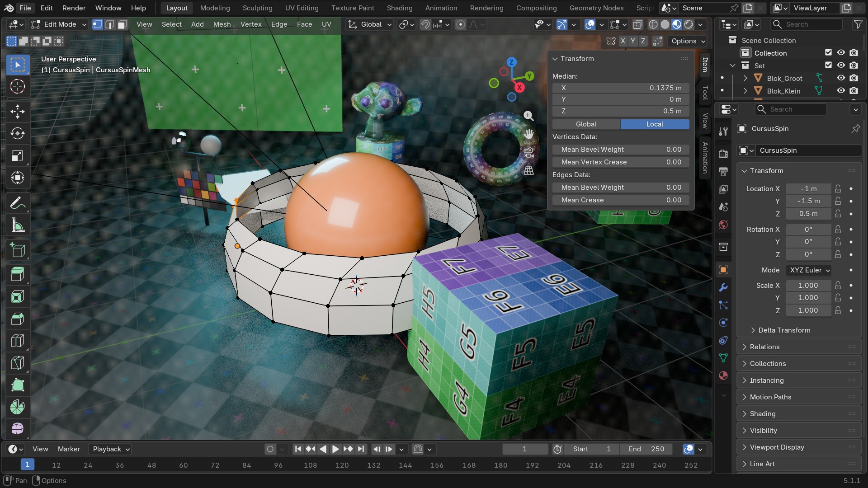
Task: Select the Bevel tool
Action: click(x=18, y=319)
